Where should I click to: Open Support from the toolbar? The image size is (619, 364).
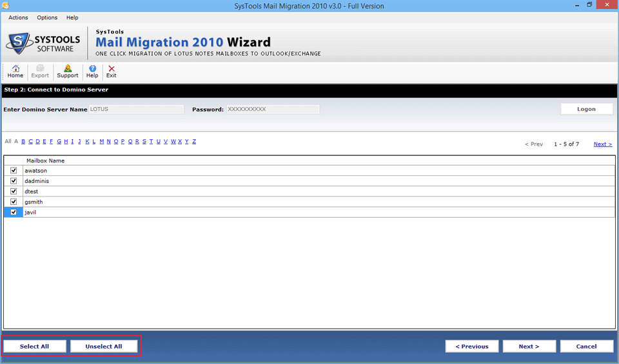click(68, 72)
